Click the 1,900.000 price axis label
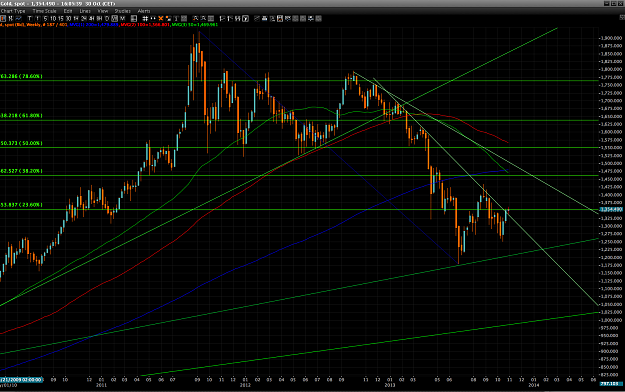The height and width of the screenshot is (392, 625). (612, 38)
